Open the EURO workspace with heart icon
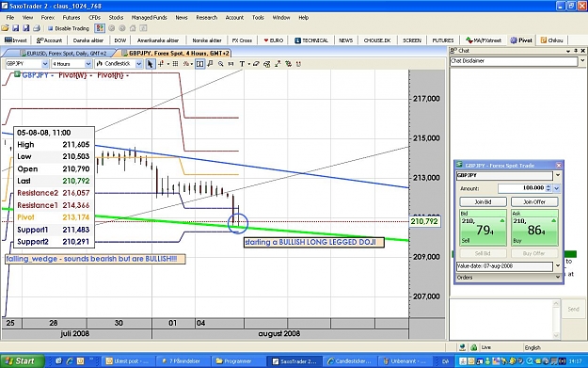The height and width of the screenshot is (368, 588). point(274,40)
